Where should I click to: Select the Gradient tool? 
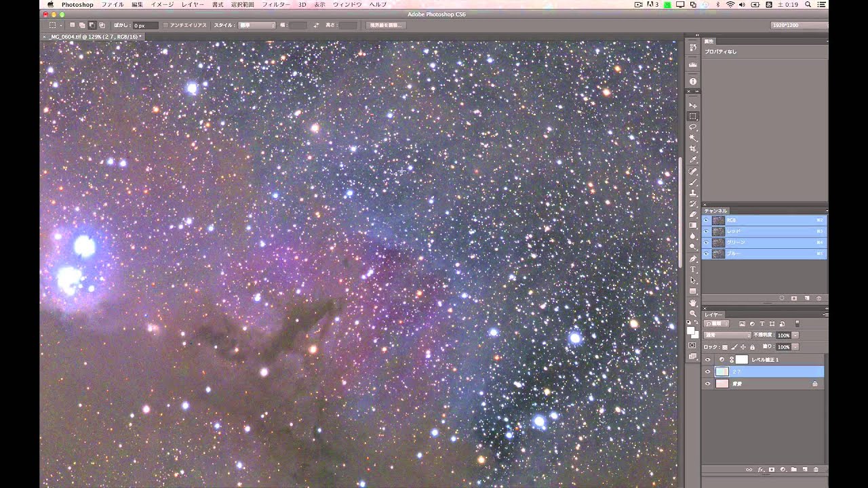693,226
